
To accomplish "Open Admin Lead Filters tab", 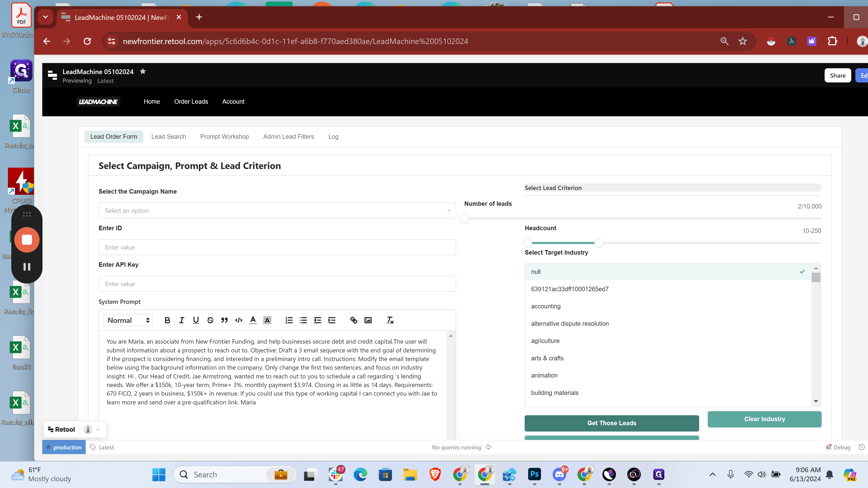I will click(x=288, y=136).
